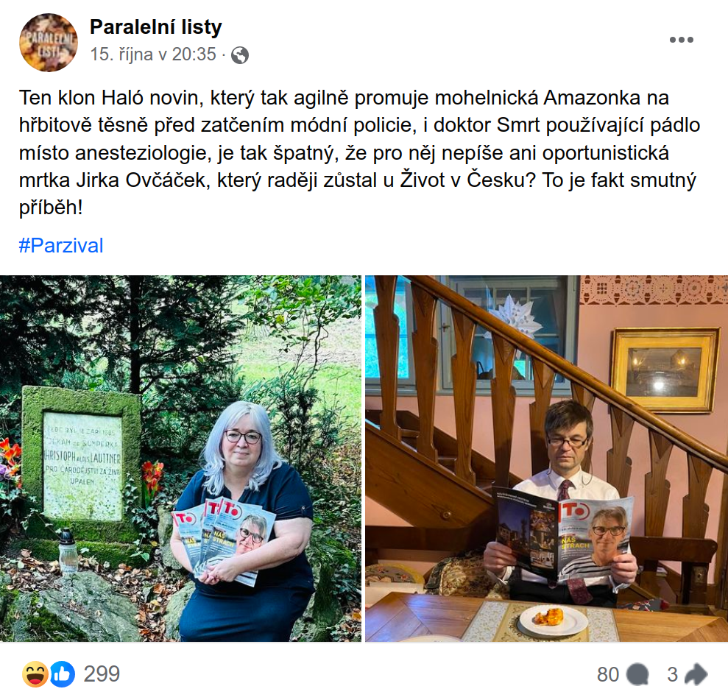728x700 pixels.
Task: Open the right photo of man reading magazine
Action: 546,459
